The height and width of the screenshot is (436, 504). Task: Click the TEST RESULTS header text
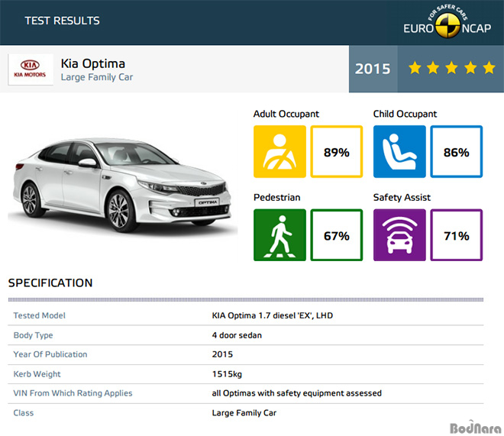pos(63,21)
